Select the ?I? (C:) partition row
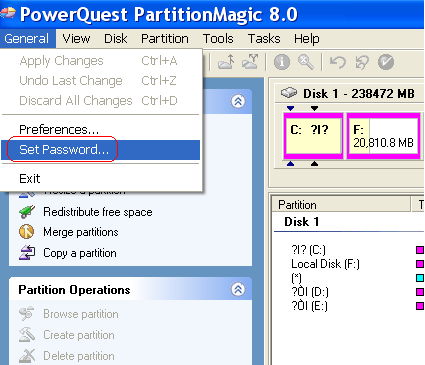 pyautogui.click(x=308, y=250)
